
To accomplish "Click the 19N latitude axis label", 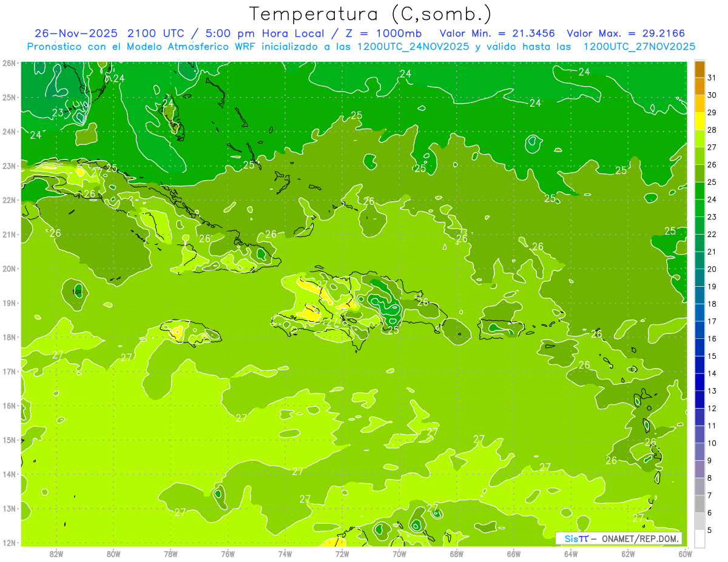I will click(8, 303).
